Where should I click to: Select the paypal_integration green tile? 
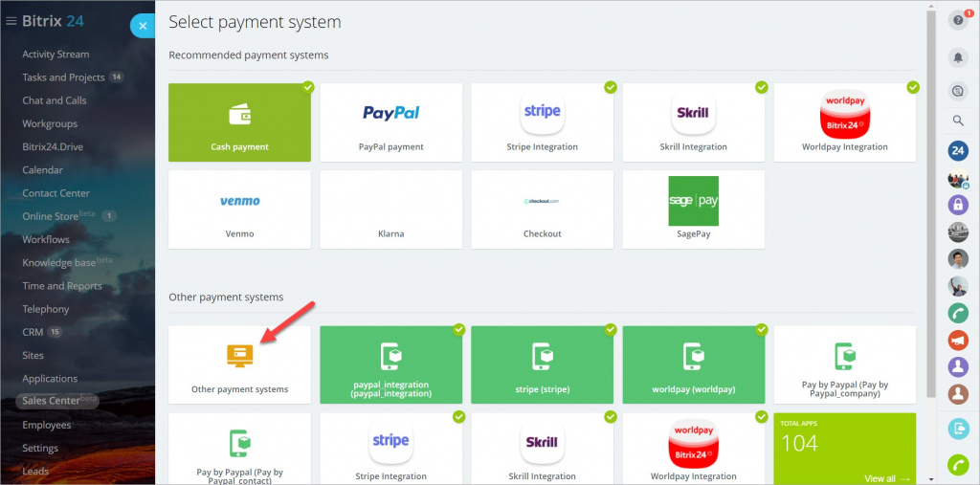point(391,365)
